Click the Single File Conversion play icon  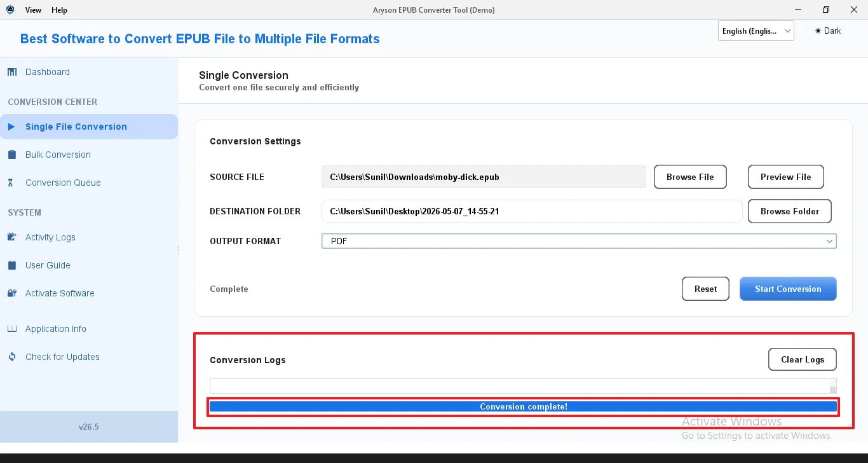pos(11,127)
